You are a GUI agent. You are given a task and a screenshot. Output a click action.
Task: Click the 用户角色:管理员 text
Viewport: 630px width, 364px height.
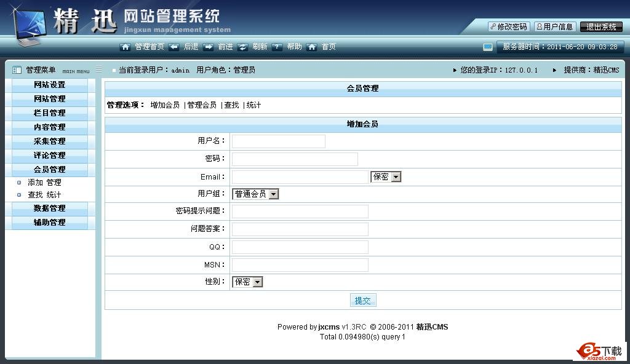226,70
